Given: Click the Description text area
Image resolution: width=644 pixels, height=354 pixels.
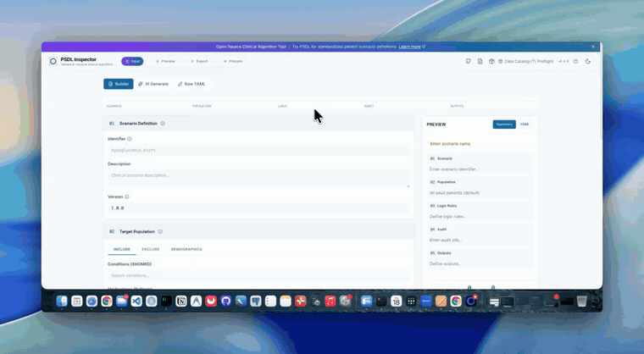Looking at the screenshot, I should [258, 178].
